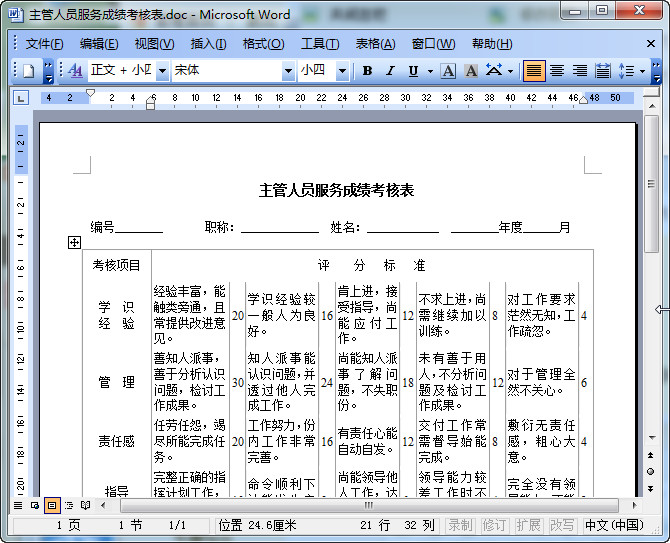
Task: Click Select Browse Object button
Action: click(650, 472)
